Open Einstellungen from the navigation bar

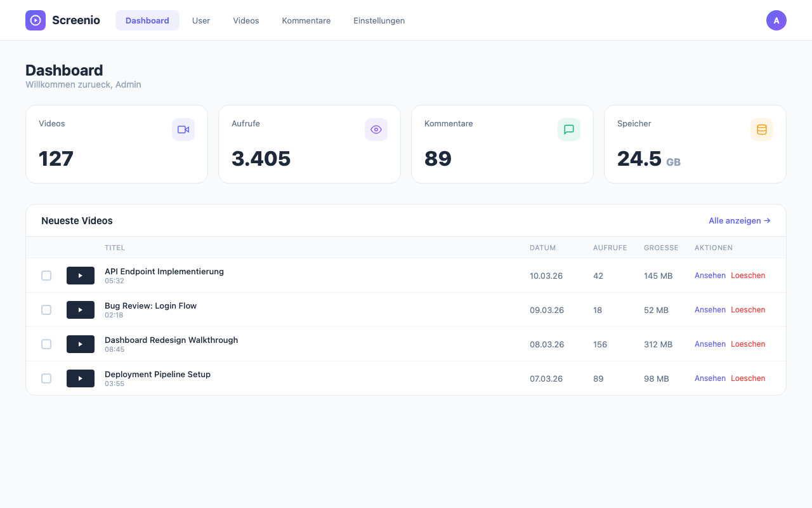379,20
